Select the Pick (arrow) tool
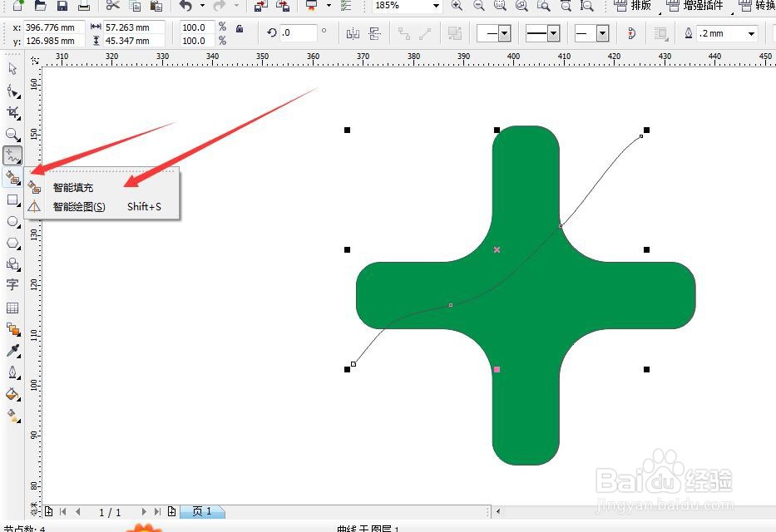 click(12, 69)
